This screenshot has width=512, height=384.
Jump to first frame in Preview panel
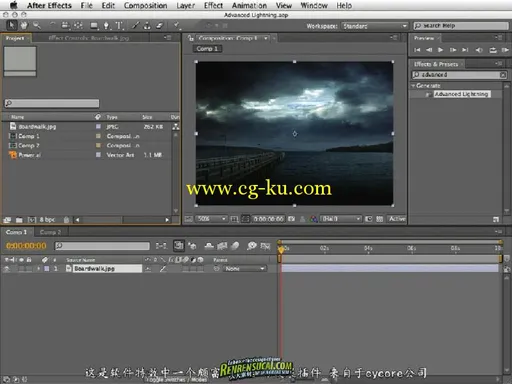point(417,50)
